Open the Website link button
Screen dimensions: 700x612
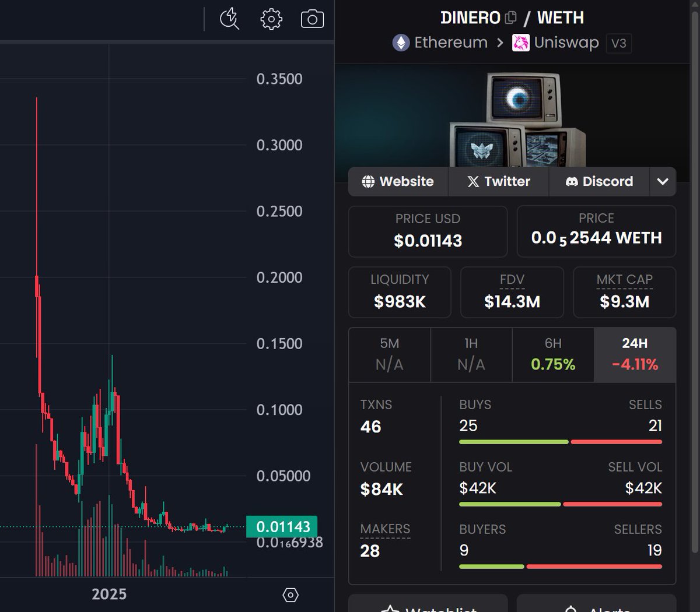click(398, 181)
